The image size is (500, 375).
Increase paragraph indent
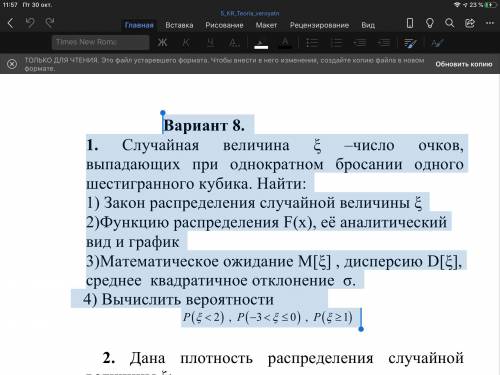click(x=384, y=42)
